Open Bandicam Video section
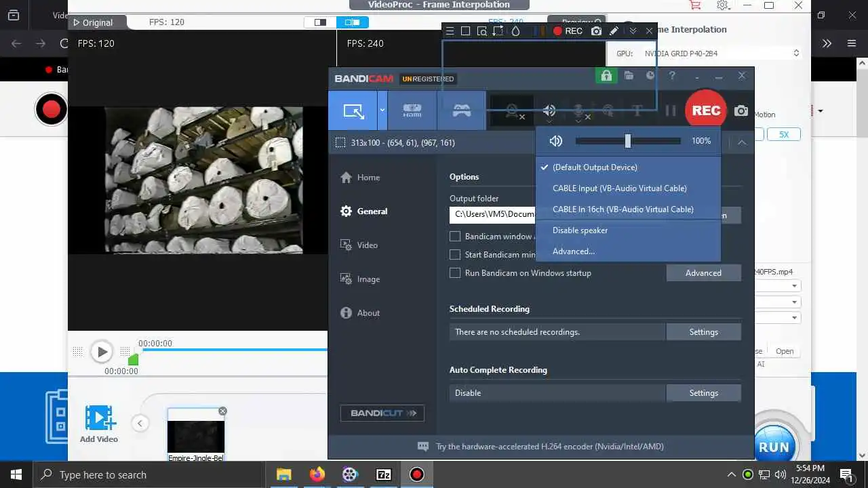The height and width of the screenshot is (488, 868). click(359, 245)
